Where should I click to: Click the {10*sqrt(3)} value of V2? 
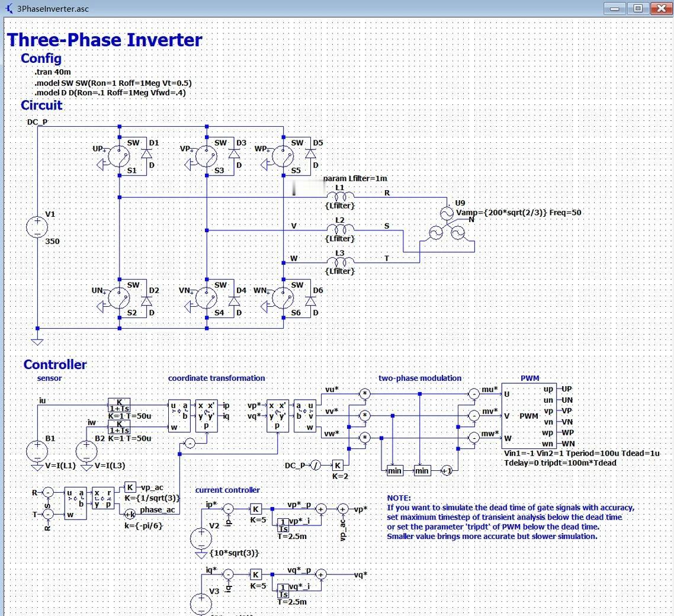click(235, 553)
